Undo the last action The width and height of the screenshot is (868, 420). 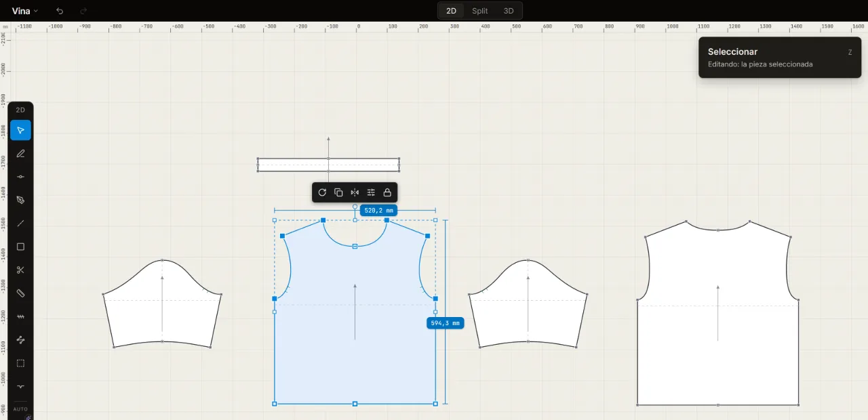[60, 11]
